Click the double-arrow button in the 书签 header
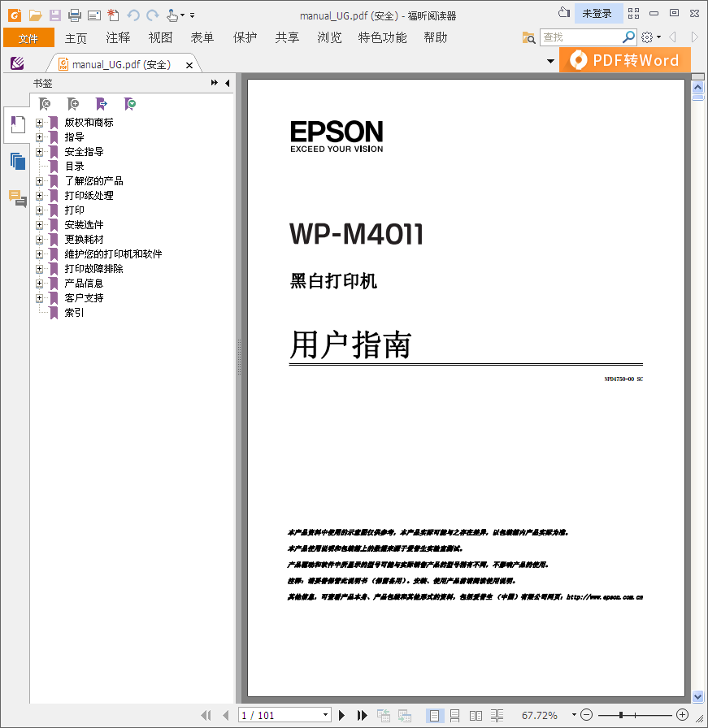This screenshot has height=728, width=708. pos(214,83)
